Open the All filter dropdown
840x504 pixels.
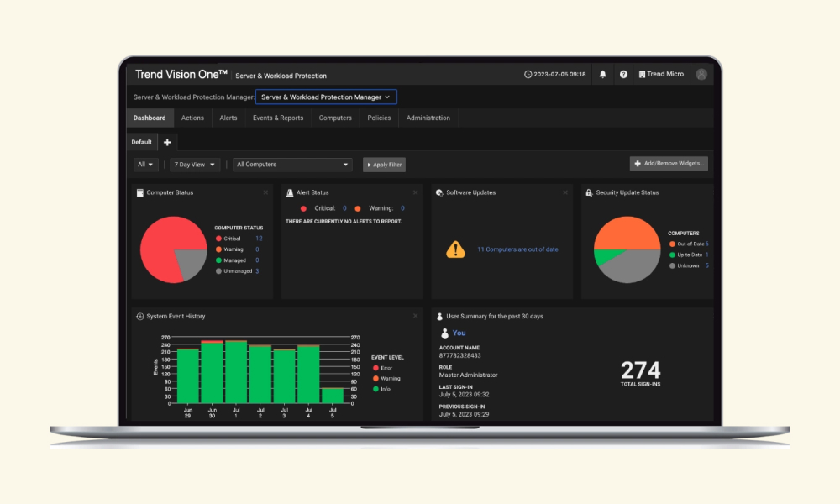coord(145,165)
